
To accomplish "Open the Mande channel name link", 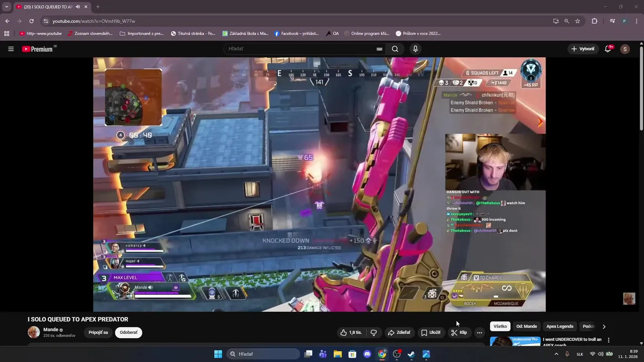I will click(51, 329).
